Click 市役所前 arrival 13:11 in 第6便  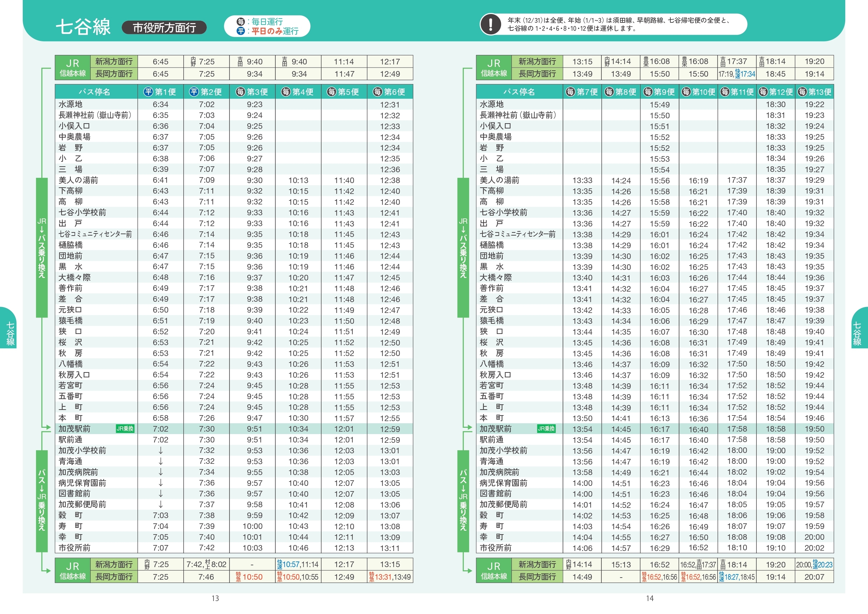[390, 548]
